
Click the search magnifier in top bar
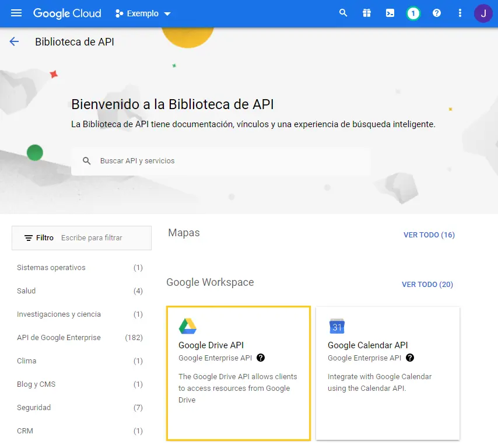[x=343, y=13]
